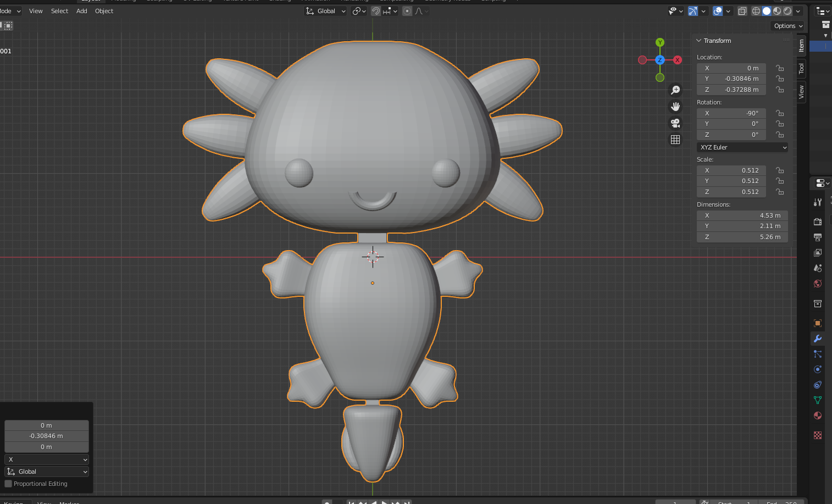Open the Options popover button
The width and height of the screenshot is (832, 504).
pos(788,26)
